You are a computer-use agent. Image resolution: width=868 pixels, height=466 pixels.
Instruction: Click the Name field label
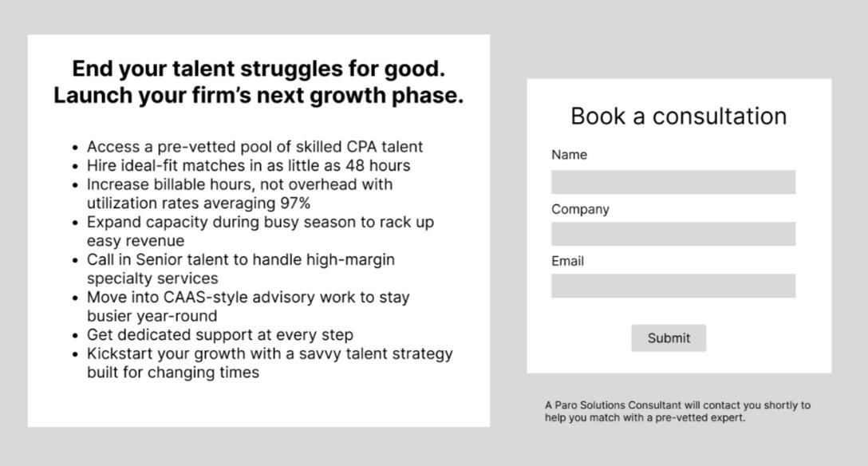[x=569, y=155]
